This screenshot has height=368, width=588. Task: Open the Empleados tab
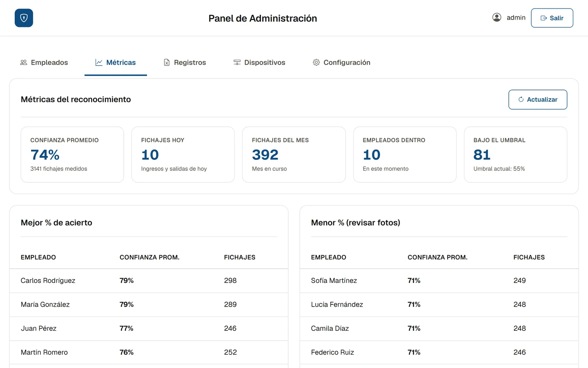click(44, 63)
